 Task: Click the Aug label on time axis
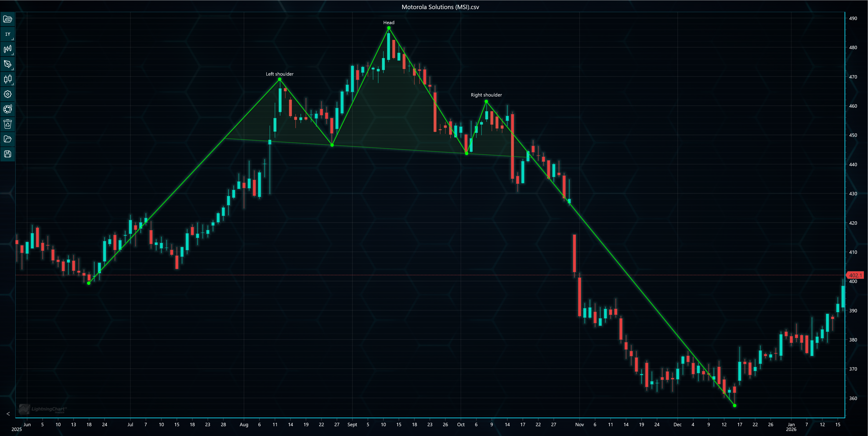tap(244, 425)
